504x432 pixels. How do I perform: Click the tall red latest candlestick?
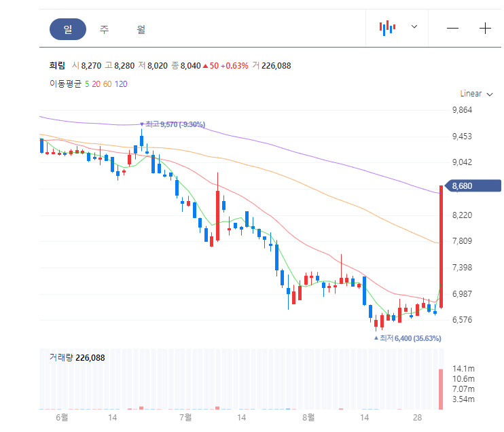tap(442, 247)
